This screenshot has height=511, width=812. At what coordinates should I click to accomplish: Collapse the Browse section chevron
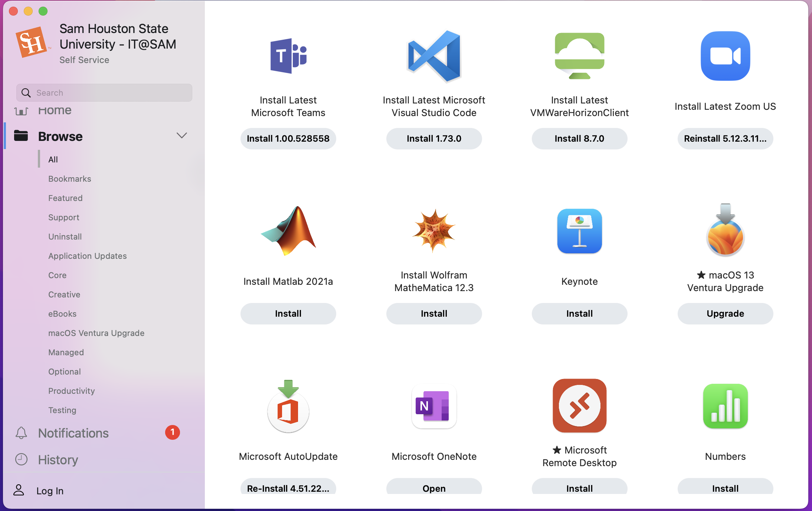pyautogui.click(x=181, y=136)
